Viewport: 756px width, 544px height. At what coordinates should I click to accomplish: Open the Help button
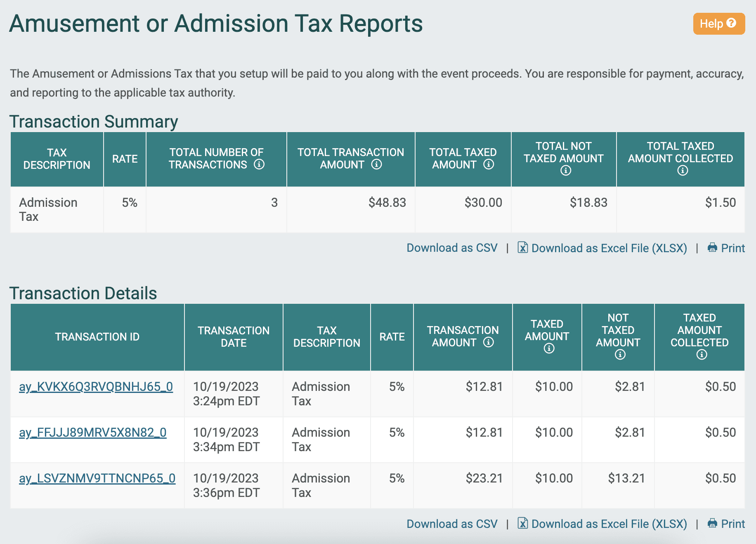pos(718,24)
